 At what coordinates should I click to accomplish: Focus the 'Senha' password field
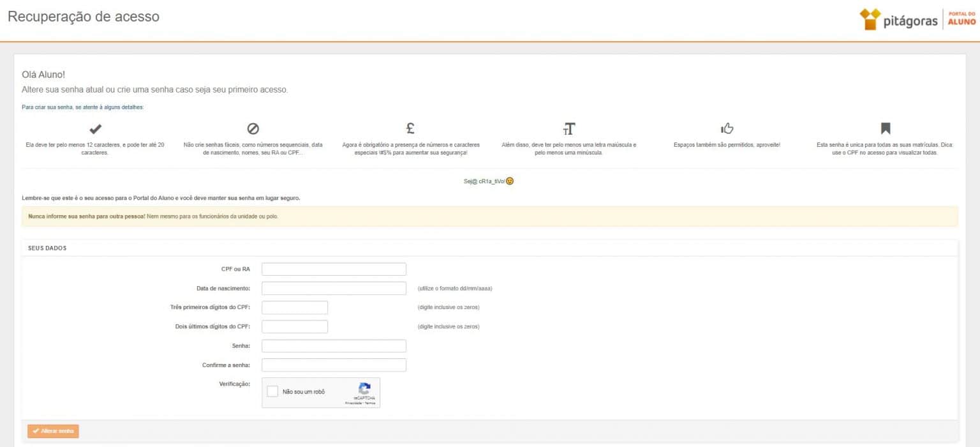click(334, 345)
